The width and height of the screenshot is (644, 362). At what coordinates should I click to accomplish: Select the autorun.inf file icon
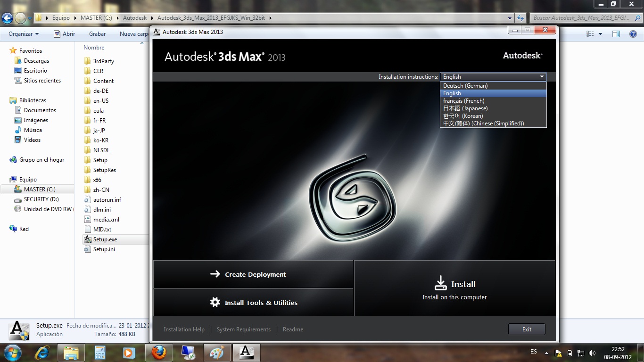point(87,199)
